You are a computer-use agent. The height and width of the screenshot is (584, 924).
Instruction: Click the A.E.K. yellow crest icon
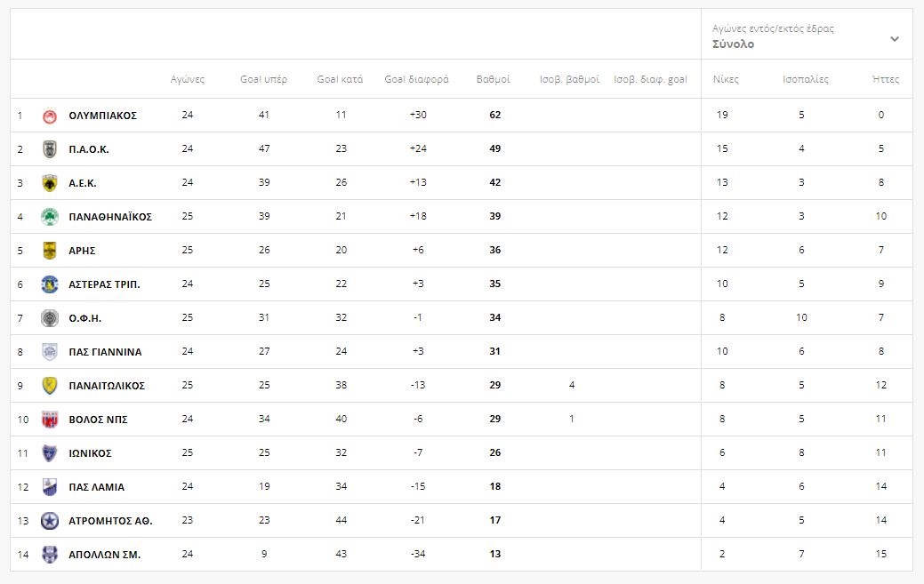50,183
